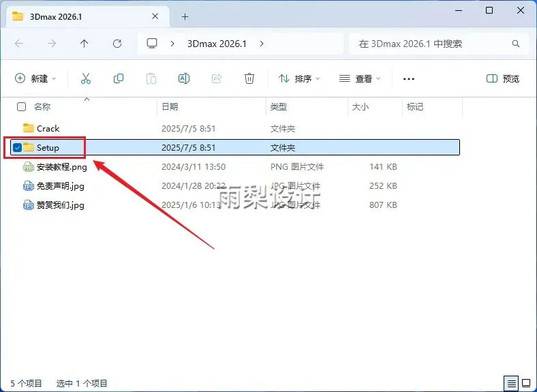
Task: Sort by the 标记 column header
Action: coord(415,107)
